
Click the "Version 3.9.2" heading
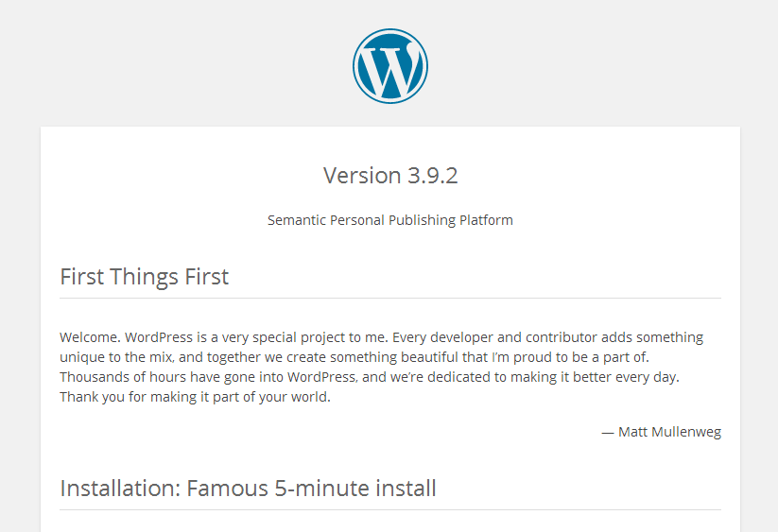[390, 176]
